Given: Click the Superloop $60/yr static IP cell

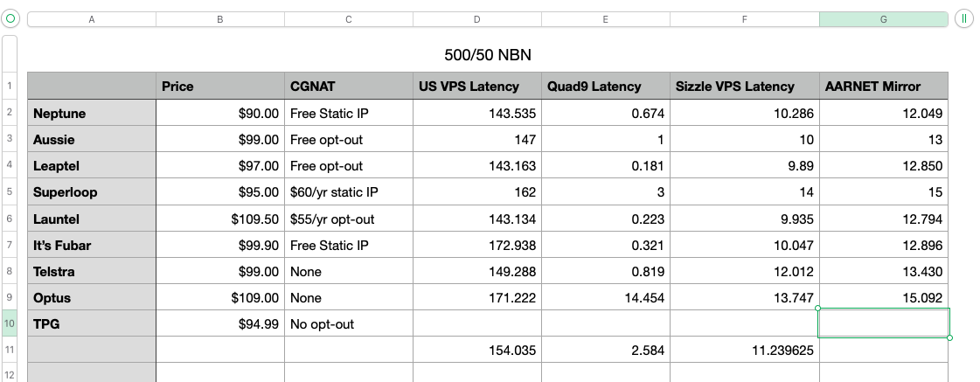Looking at the screenshot, I should pos(349,192).
